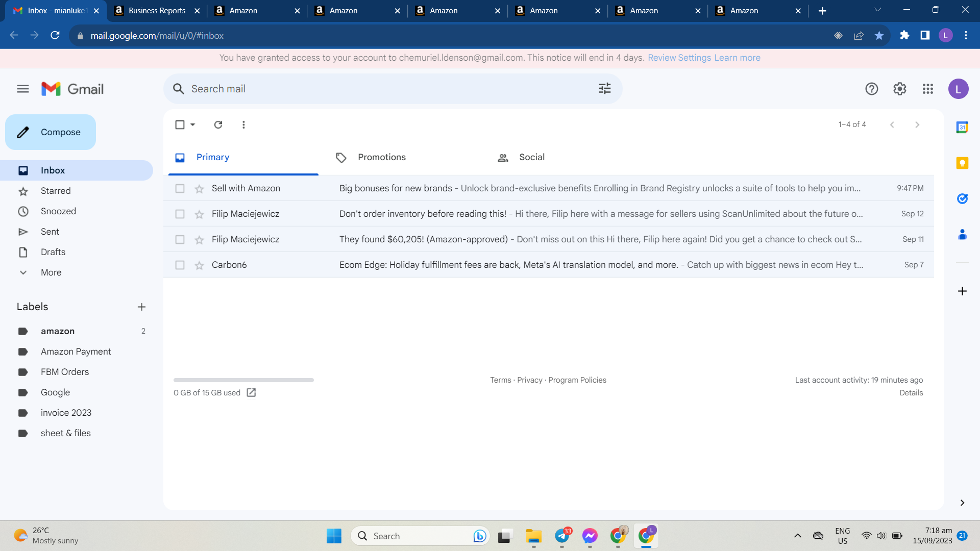Open the Google apps grid
The image size is (980, 551).
[x=928, y=89]
